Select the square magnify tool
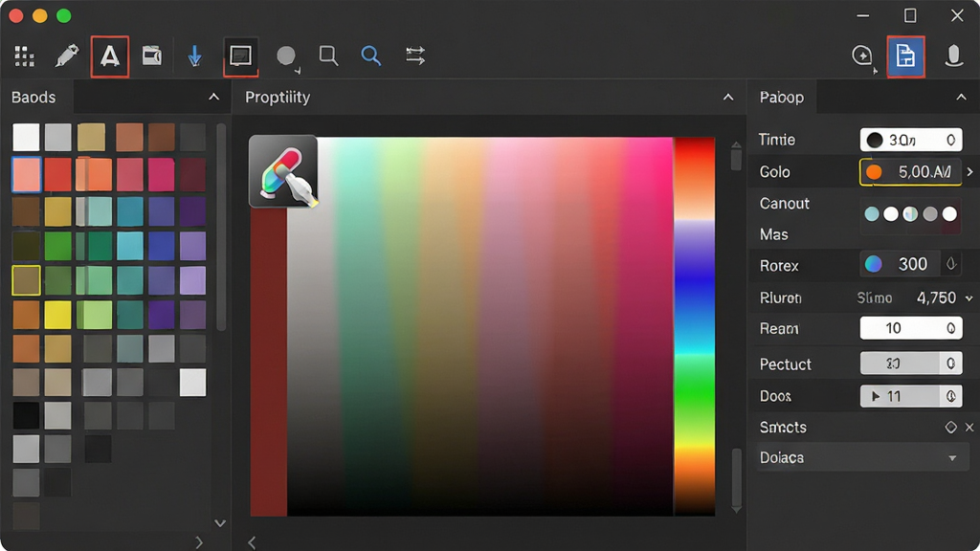The width and height of the screenshot is (980, 551). (328, 55)
